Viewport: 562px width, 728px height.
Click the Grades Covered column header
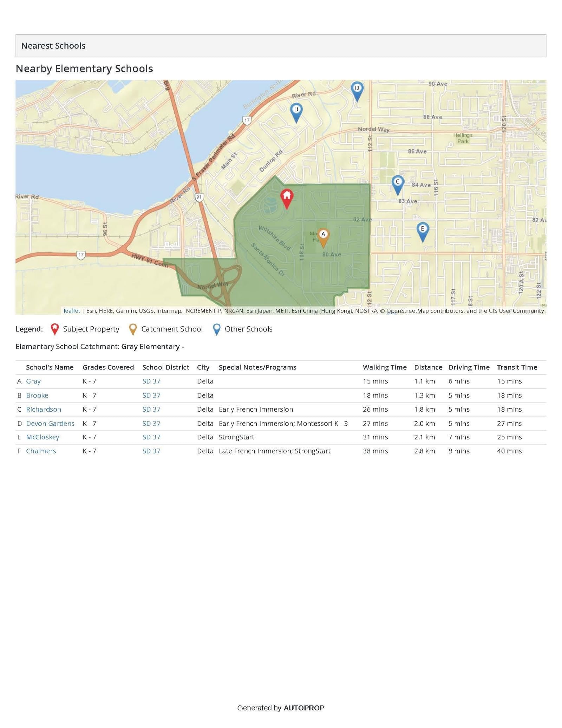[x=108, y=367]
